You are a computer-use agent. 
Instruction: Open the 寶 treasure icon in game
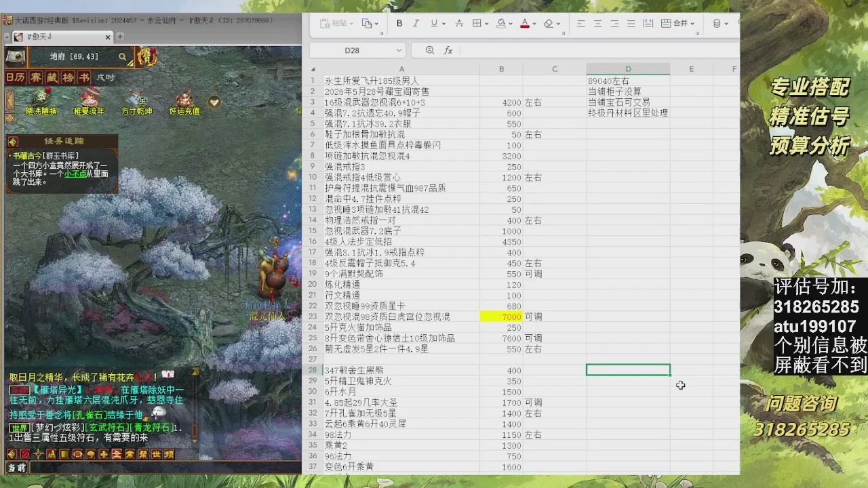147,57
